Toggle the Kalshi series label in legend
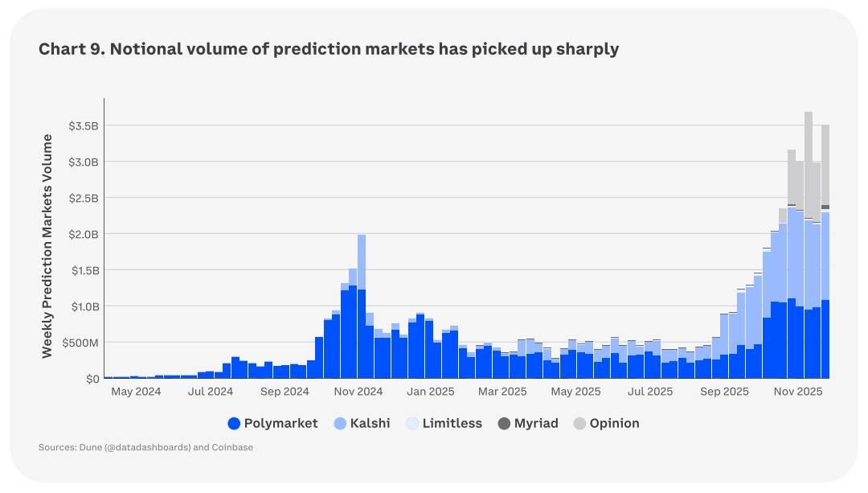 coord(370,424)
